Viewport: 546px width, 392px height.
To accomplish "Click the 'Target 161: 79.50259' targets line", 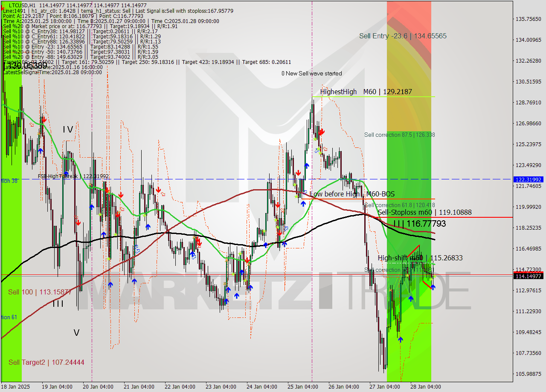I will (x=147, y=62).
